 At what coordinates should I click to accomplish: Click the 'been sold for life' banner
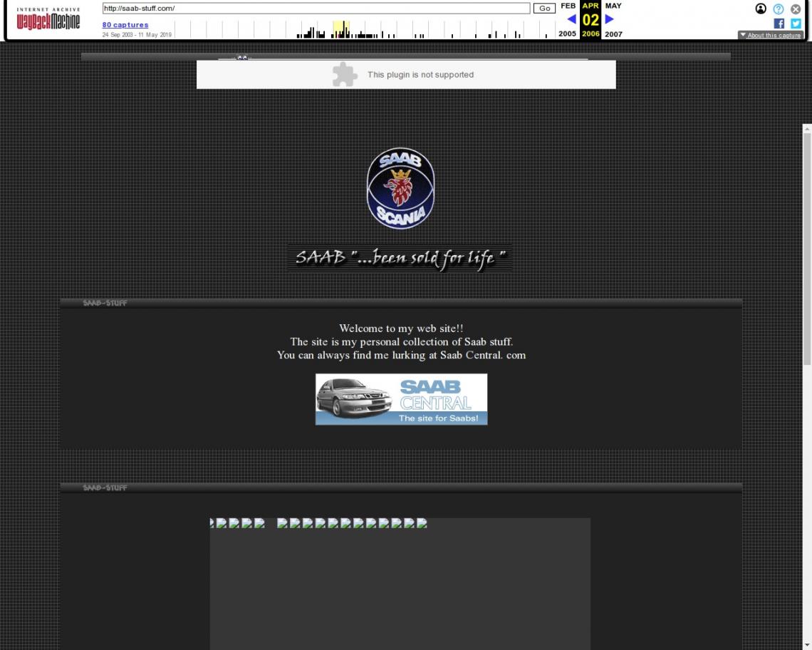click(x=400, y=258)
